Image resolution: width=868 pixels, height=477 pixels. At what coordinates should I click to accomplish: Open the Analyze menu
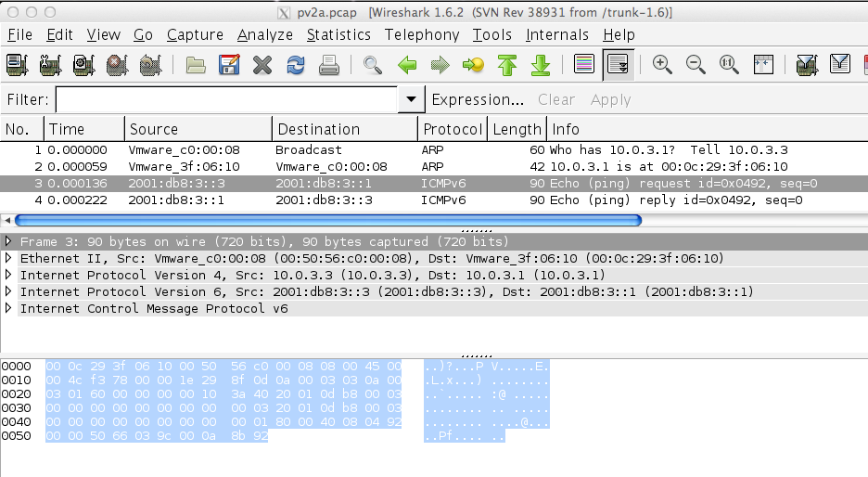[x=265, y=35]
